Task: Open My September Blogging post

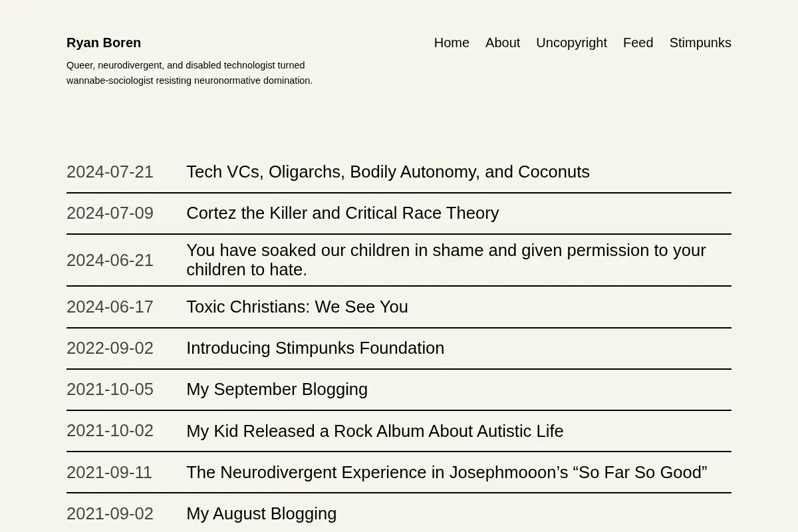Action: [277, 389]
